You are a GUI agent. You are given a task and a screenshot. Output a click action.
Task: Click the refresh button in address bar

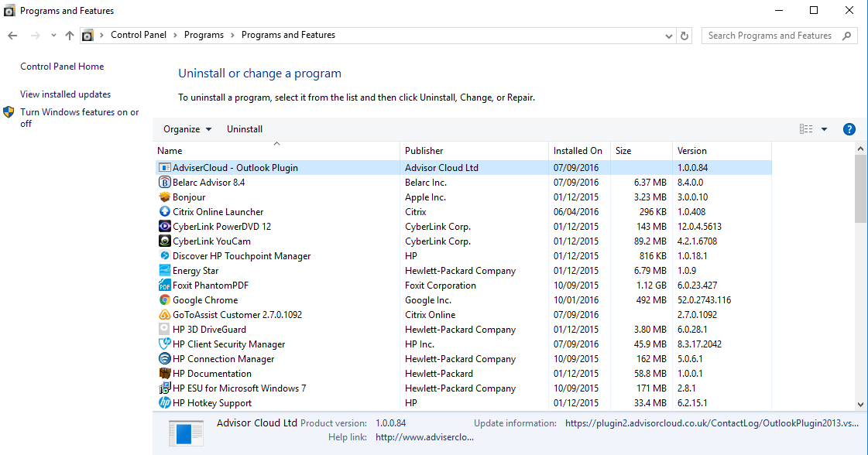[684, 36]
